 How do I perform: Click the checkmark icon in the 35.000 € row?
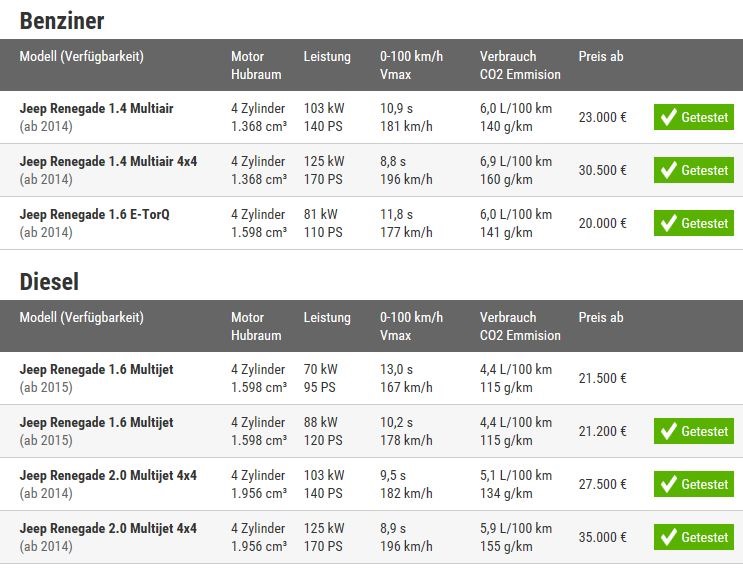668,538
